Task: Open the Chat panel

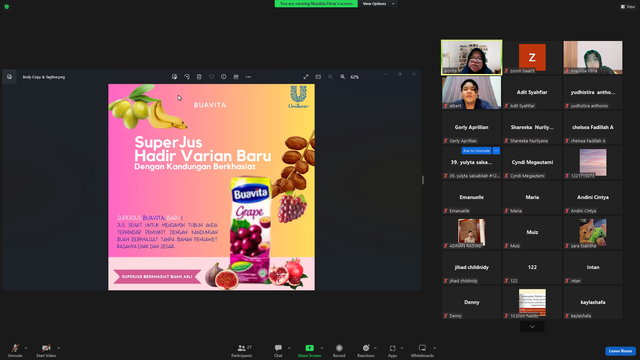Action: (278, 350)
